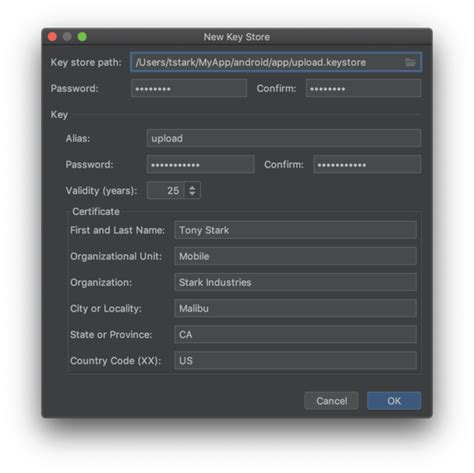474x473 pixels.
Task: Open folder browser for key store path
Action: tap(410, 62)
